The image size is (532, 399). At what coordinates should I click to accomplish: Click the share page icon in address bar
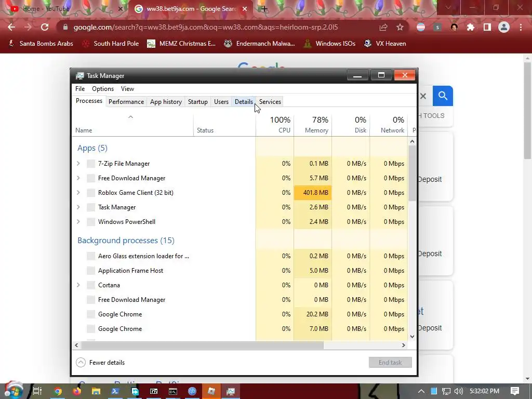point(383,27)
